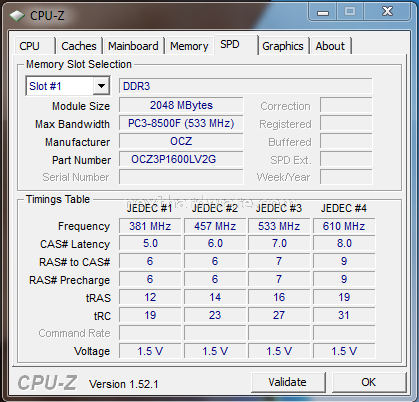Click the 533 MHz JEDEC #3 frequency cell
Image resolution: width=419 pixels, height=402 pixels.
pyautogui.click(x=279, y=226)
